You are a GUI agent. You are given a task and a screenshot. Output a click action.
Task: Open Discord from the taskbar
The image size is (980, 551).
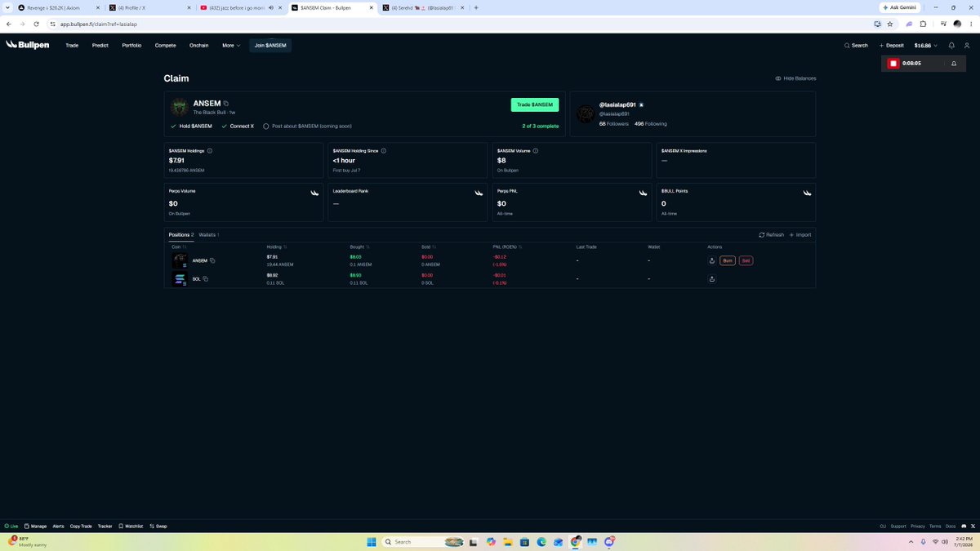pos(610,541)
